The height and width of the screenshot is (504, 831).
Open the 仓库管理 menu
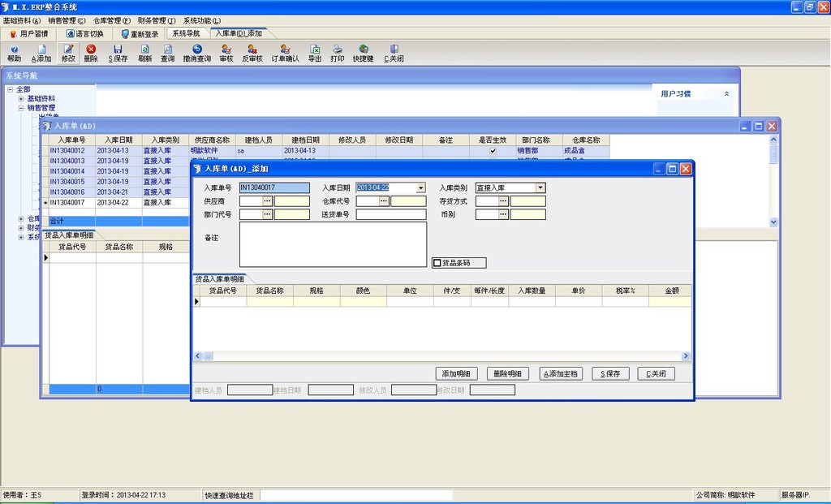111,20
